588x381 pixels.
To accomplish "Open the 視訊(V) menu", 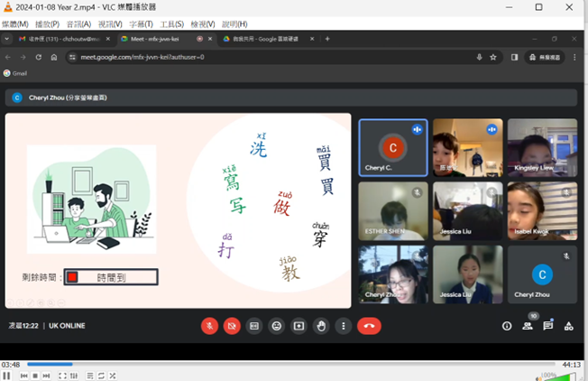I will tap(110, 24).
